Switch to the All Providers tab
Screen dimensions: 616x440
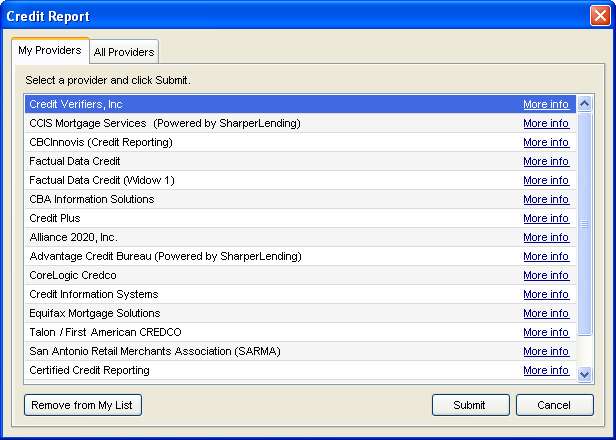(124, 52)
